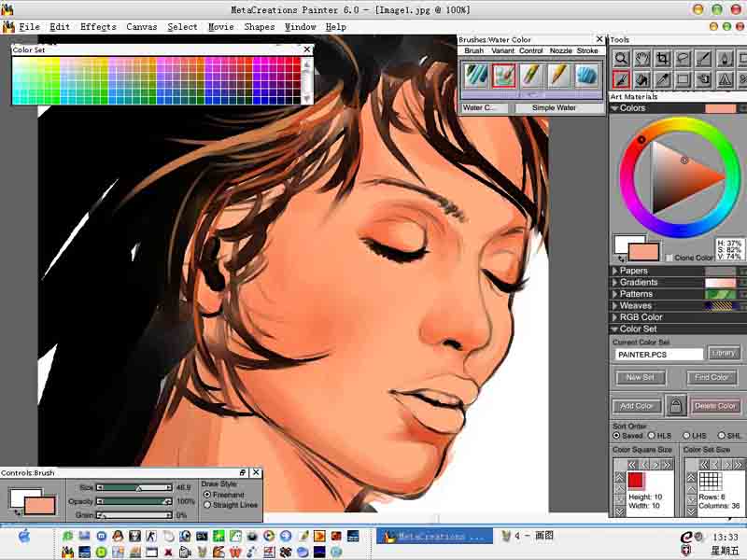Click the New Set button
Viewport: 747px width, 560px height.
click(640, 377)
